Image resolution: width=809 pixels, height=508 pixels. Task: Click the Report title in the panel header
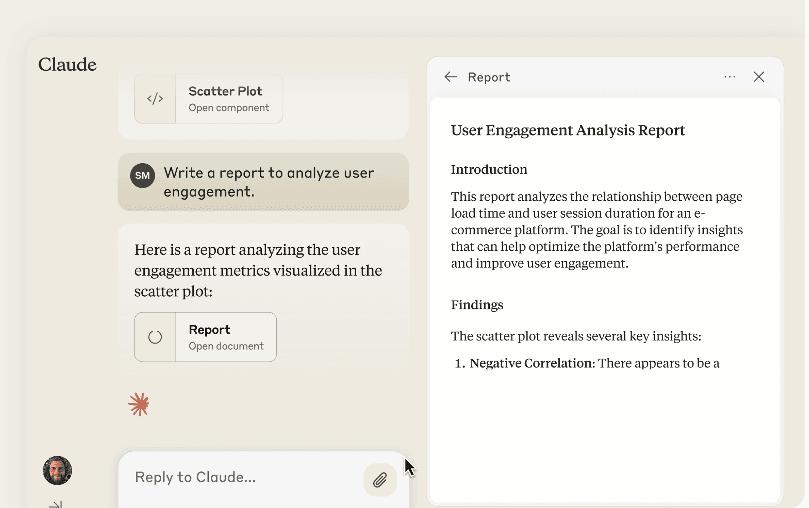pyautogui.click(x=489, y=77)
